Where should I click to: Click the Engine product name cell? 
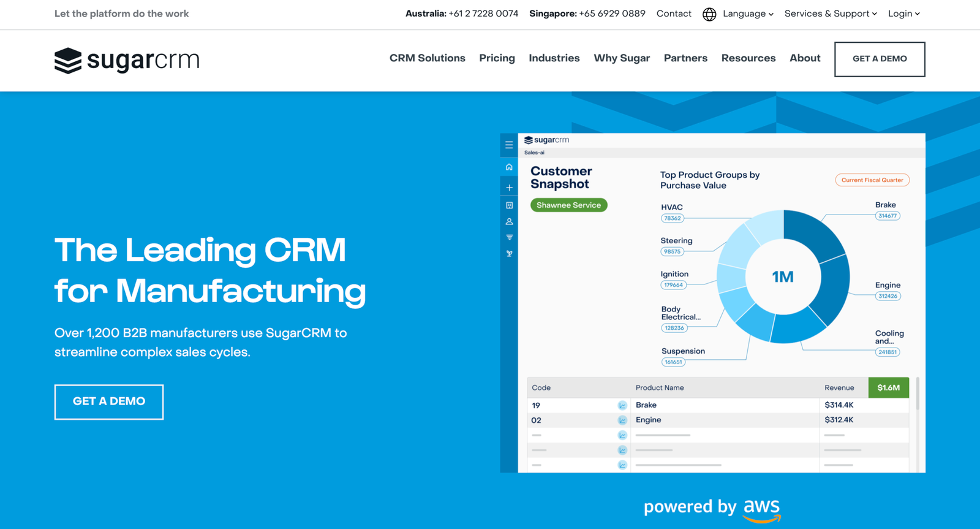click(x=648, y=420)
